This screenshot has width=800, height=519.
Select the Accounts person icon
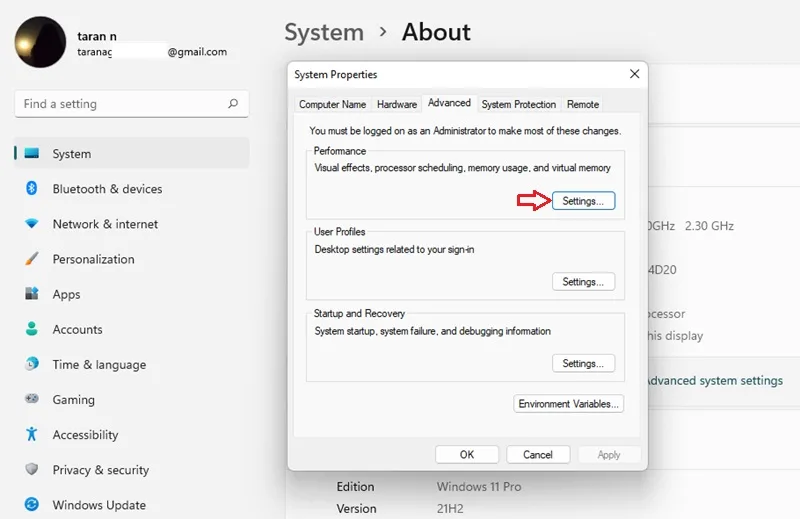pyautogui.click(x=32, y=329)
